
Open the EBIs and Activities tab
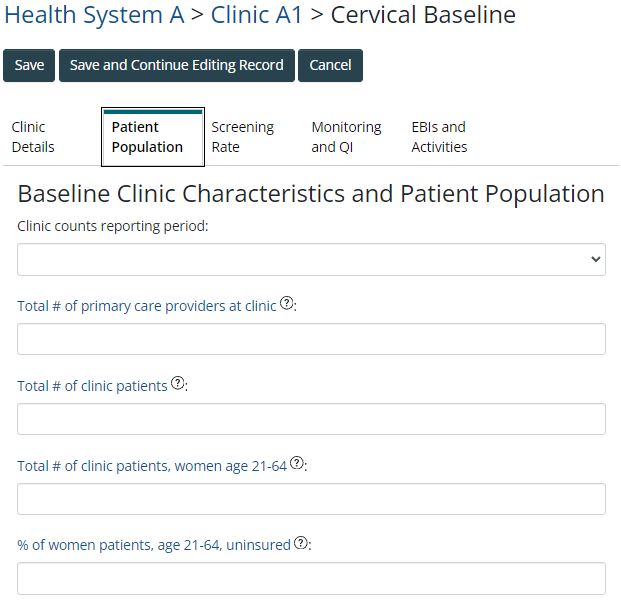439,137
